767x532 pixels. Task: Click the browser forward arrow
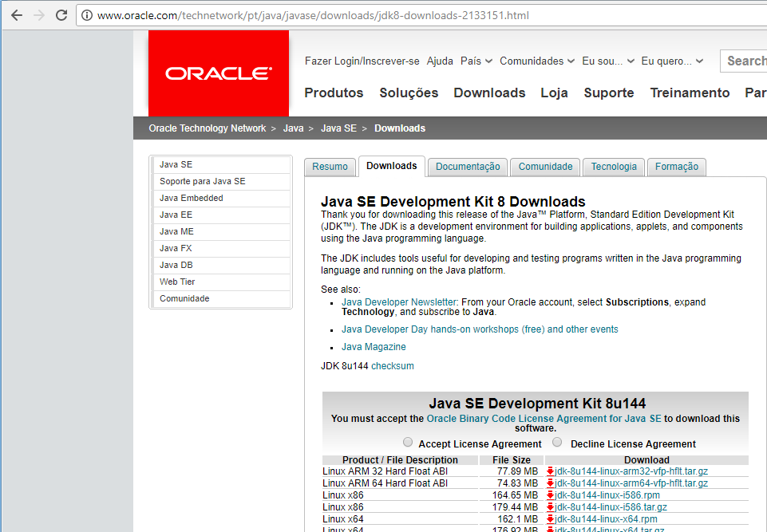(39, 15)
